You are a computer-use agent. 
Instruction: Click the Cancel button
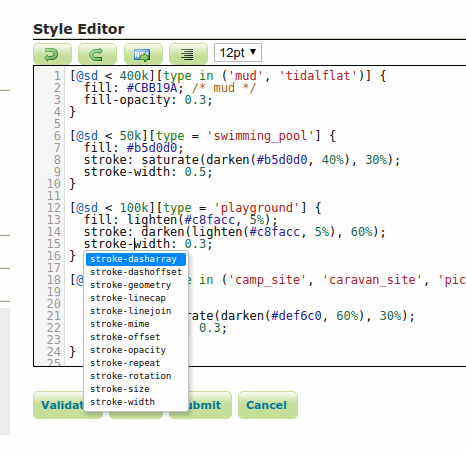pyautogui.click(x=268, y=405)
